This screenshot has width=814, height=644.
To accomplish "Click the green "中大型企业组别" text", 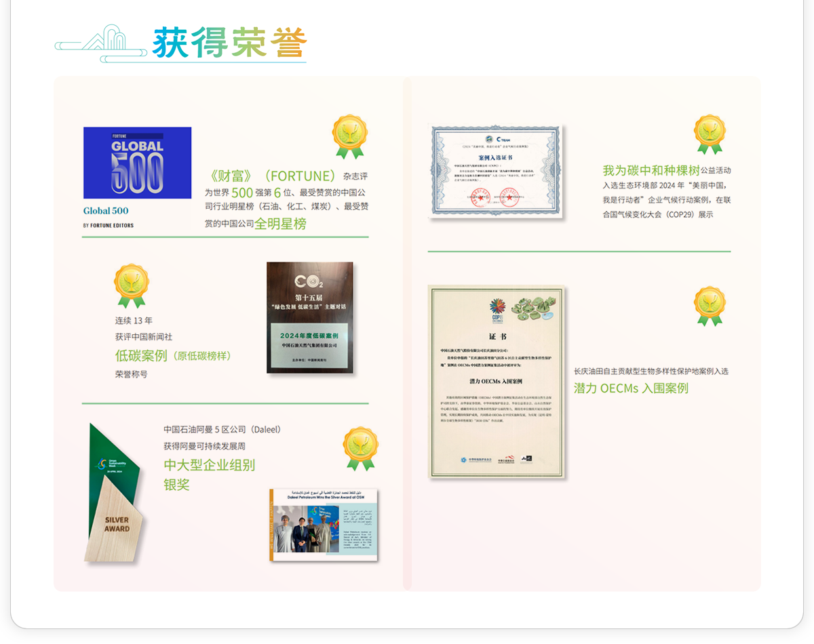I will click(209, 466).
